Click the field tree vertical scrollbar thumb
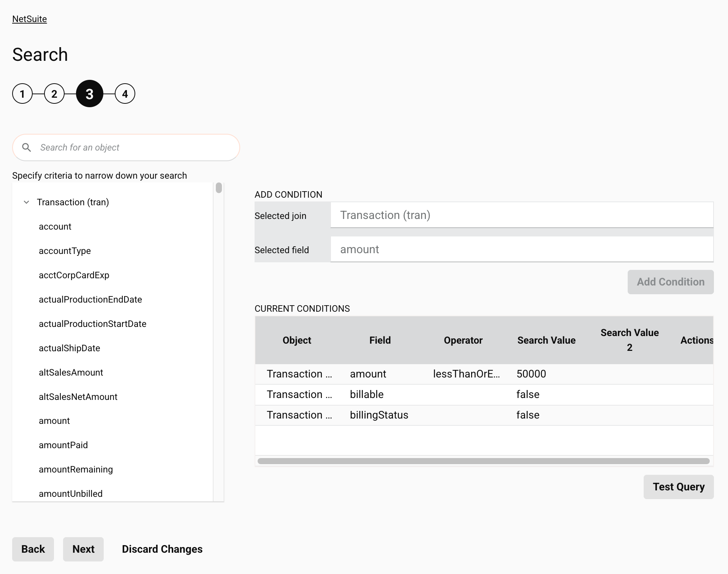This screenshot has width=728, height=574. (x=219, y=188)
